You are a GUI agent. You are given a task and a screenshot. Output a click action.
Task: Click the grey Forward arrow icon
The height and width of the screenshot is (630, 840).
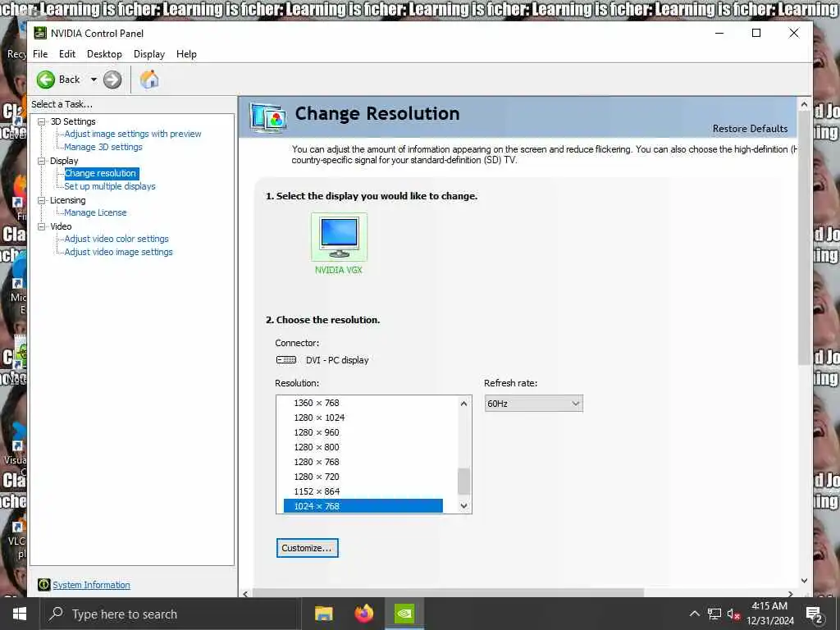coord(112,80)
